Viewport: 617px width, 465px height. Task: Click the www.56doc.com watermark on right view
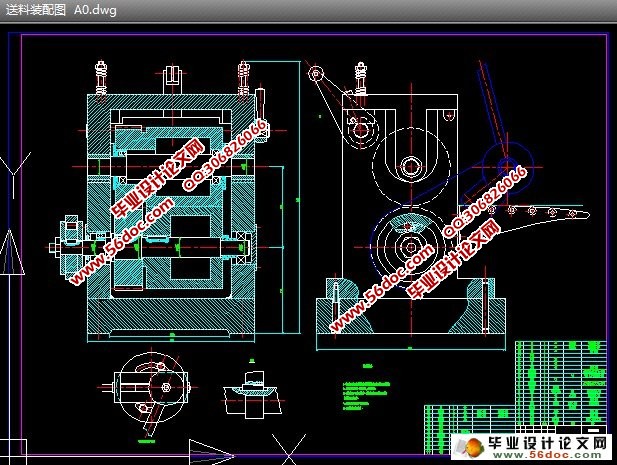coord(385,285)
